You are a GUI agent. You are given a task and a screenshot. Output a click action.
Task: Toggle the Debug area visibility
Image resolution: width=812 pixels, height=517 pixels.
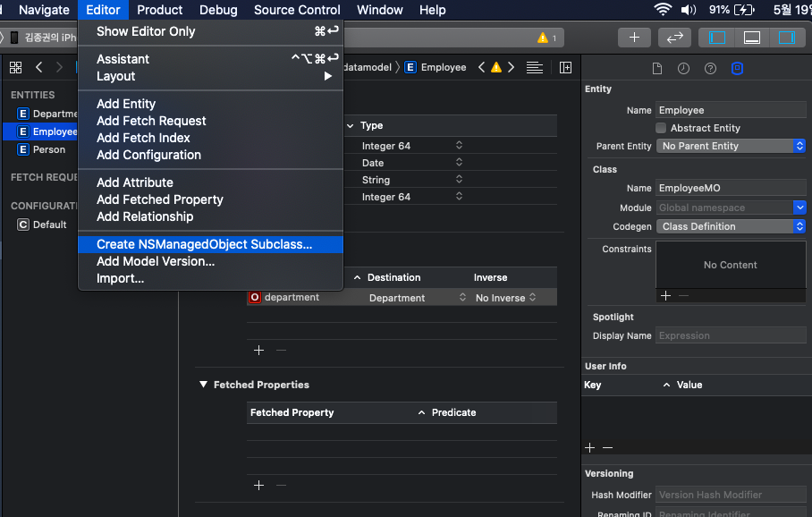click(x=752, y=38)
